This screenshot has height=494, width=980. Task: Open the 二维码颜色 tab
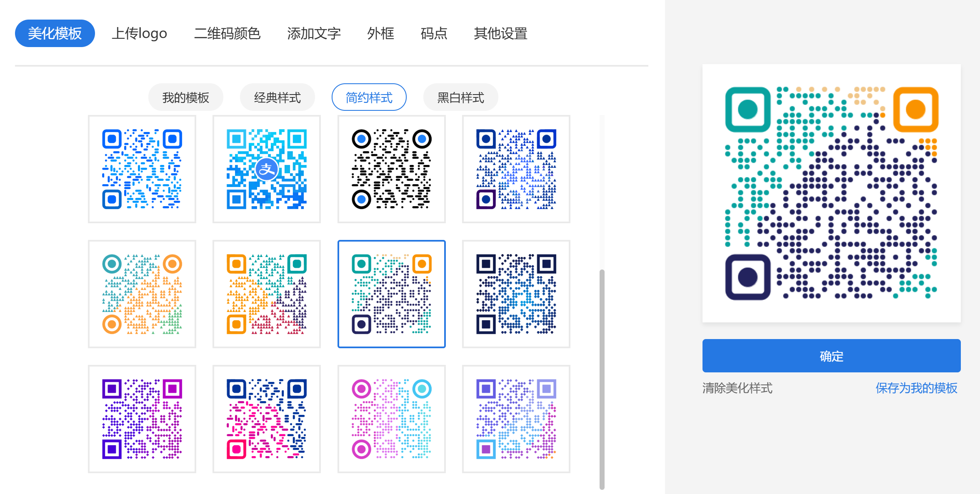coord(227,33)
